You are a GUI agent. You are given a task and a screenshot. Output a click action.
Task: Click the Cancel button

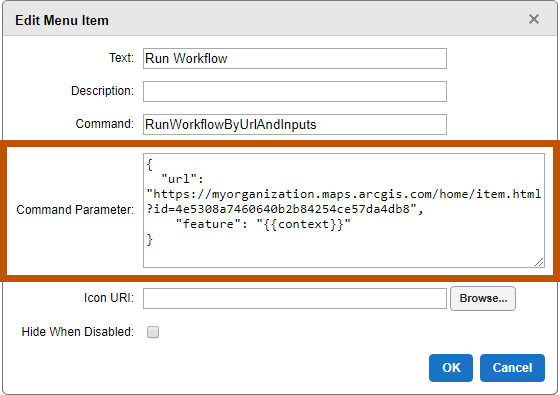[x=512, y=368]
